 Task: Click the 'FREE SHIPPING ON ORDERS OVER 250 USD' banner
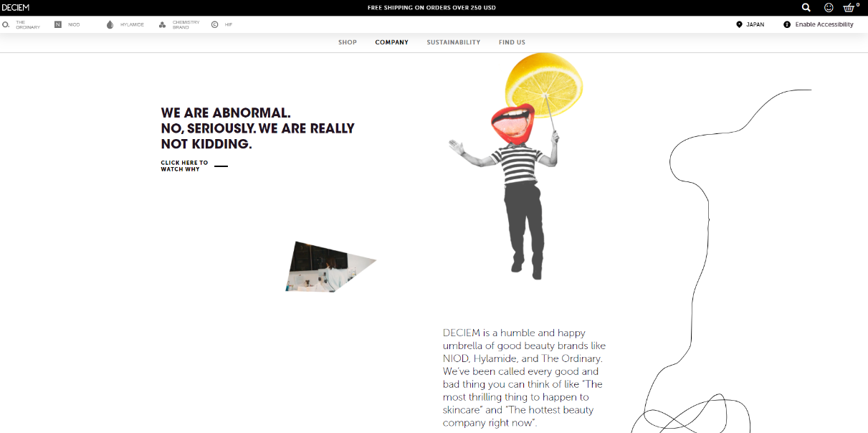431,8
